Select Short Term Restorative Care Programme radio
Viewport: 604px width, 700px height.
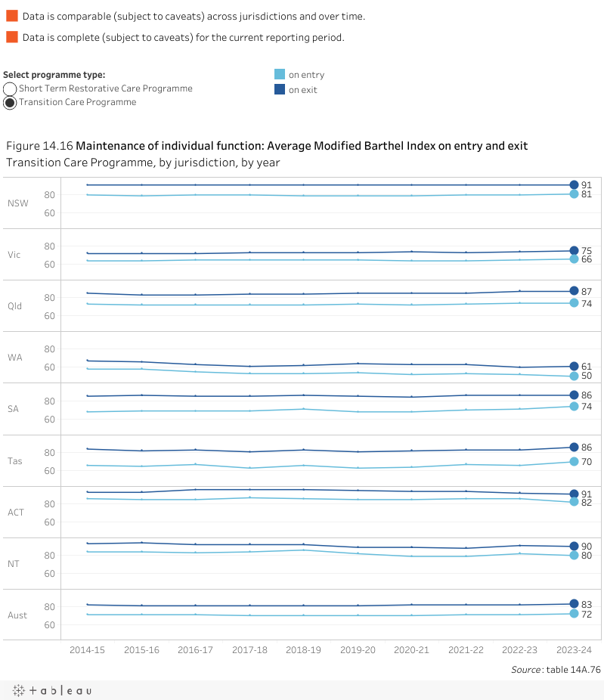coord(11,89)
